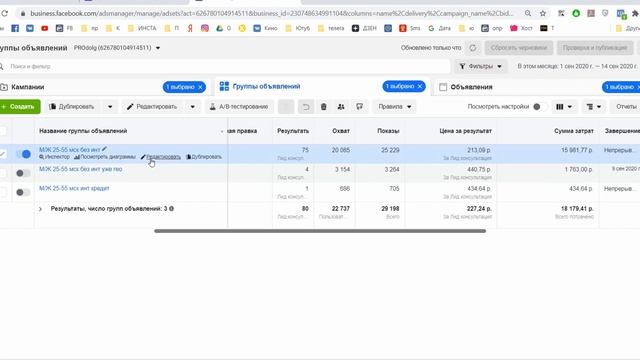Open the Хост bookmark
The image size is (640, 360).
522,28
